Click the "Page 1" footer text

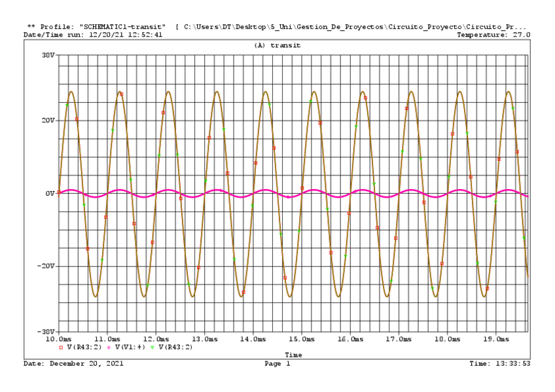pyautogui.click(x=277, y=363)
